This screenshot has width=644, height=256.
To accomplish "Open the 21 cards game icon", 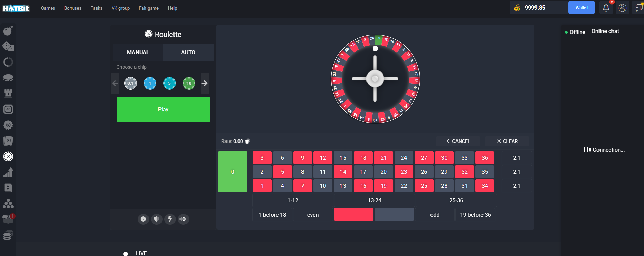I will point(8,140).
